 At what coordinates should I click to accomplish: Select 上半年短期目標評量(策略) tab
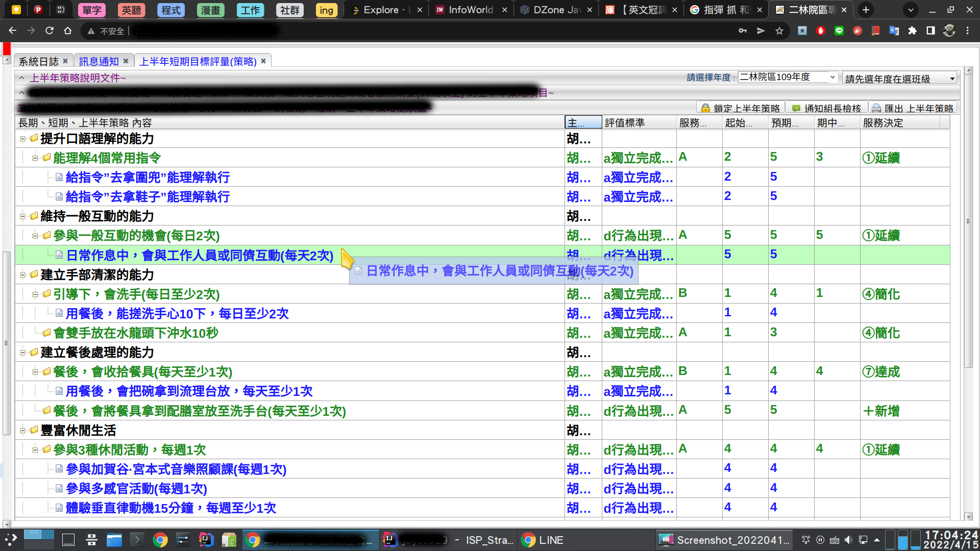click(198, 61)
